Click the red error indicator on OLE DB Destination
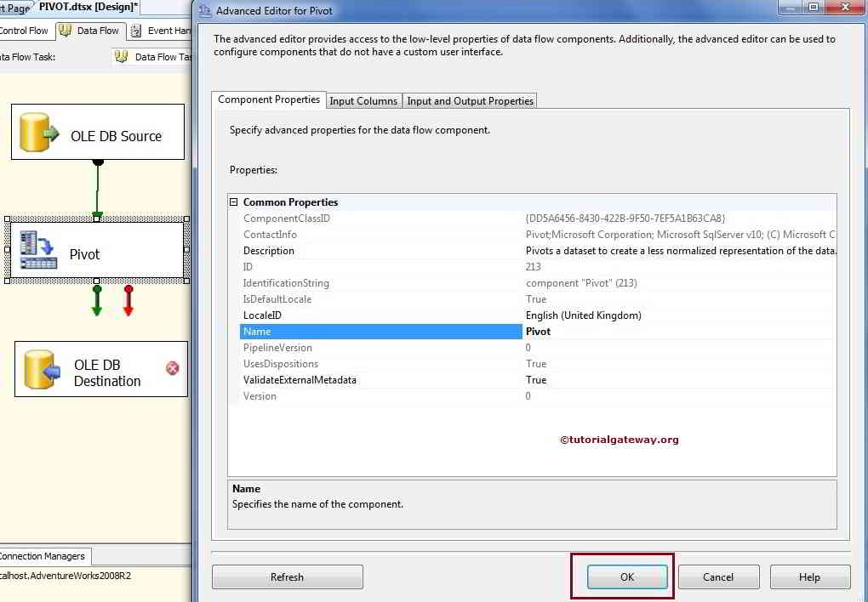 [x=170, y=369]
